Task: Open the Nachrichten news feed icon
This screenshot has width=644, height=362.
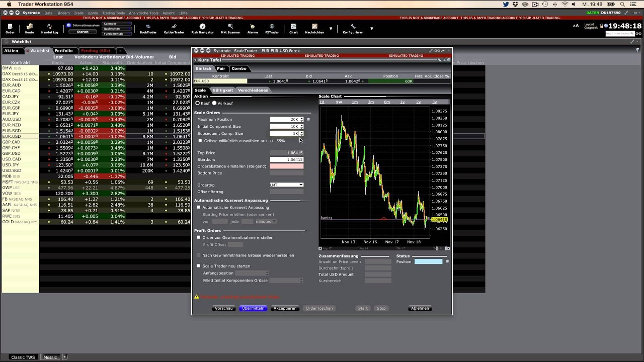Action: 314,28
